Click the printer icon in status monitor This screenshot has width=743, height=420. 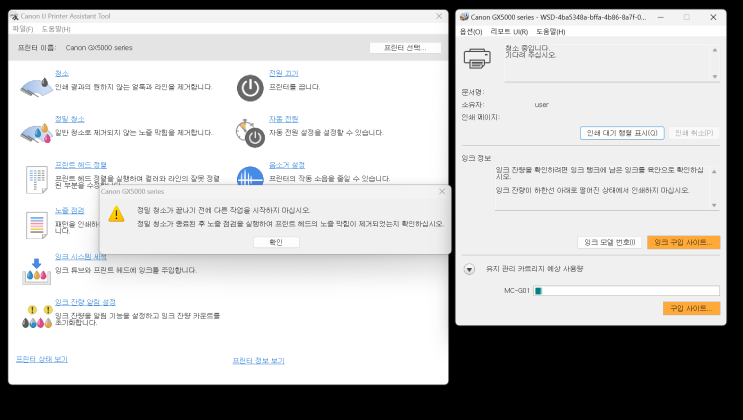tap(477, 59)
